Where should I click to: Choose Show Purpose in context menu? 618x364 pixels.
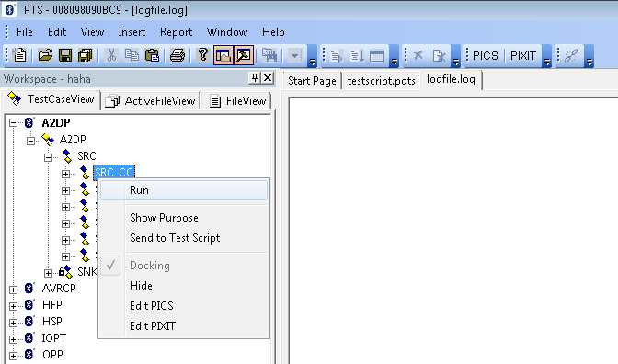tap(184, 218)
